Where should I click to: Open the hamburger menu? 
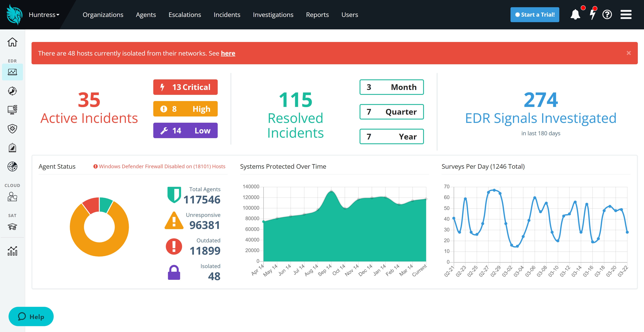[x=626, y=14]
